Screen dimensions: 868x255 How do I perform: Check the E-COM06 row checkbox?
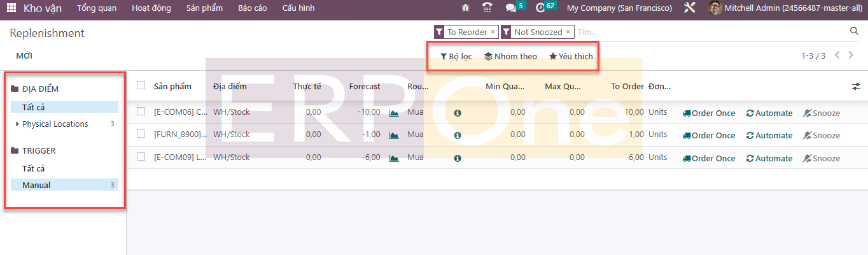click(x=141, y=112)
